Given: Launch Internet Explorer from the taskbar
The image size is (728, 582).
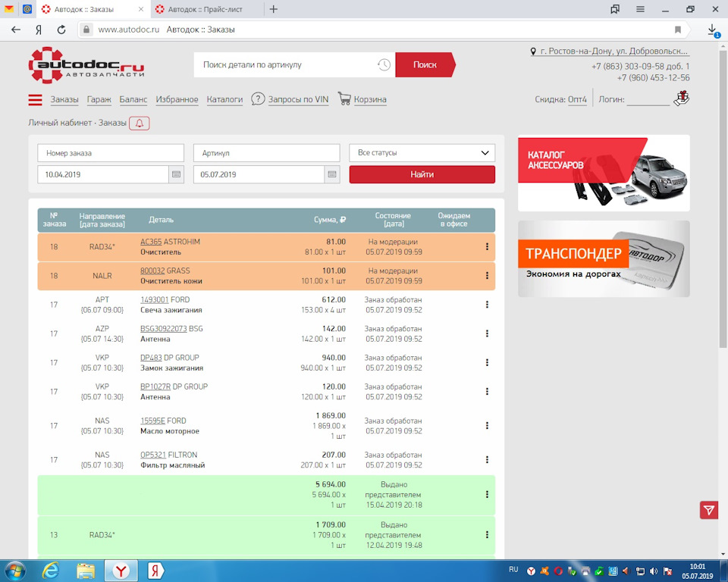Looking at the screenshot, I should tap(50, 571).
